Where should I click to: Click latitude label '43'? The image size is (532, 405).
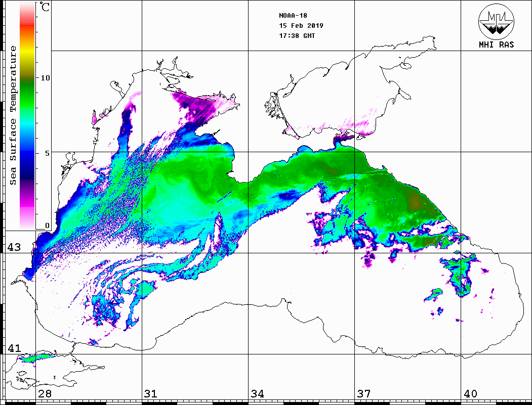[x=14, y=247]
